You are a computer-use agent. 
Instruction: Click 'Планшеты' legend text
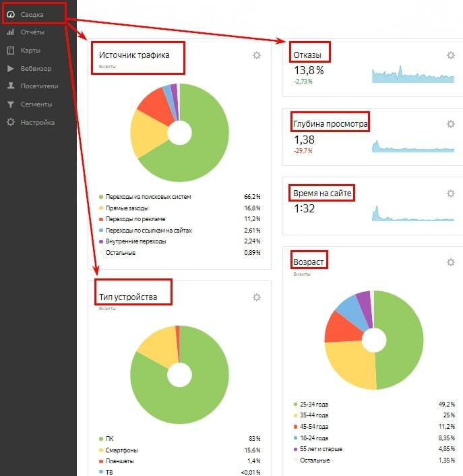pyautogui.click(x=119, y=461)
